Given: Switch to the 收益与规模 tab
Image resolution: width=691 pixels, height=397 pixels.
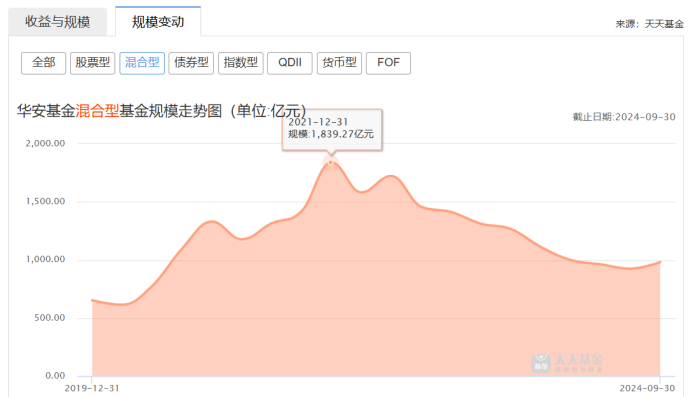Looking at the screenshot, I should (x=58, y=22).
